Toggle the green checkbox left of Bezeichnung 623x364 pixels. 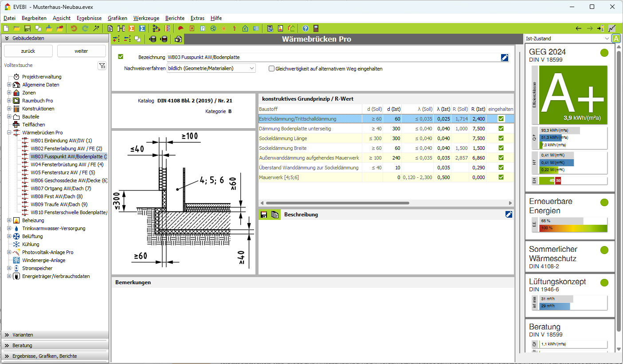click(121, 57)
